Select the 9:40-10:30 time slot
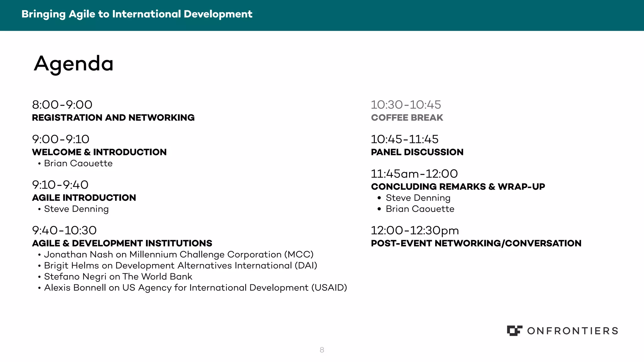Screen dimensions: 644x362 [64, 230]
